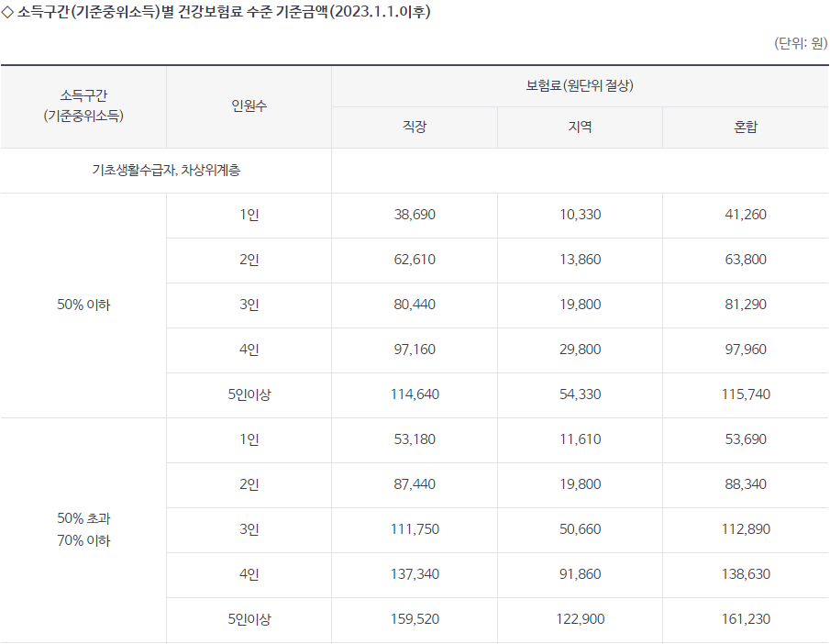Screen dimensions: 830x644
Task: Select the 50% 초과 70% 이하 cell
Action: coord(84,529)
